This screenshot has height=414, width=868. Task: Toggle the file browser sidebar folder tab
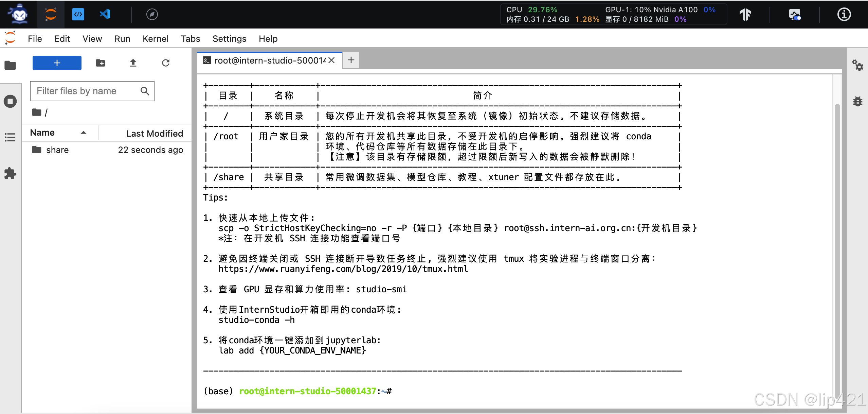tap(10, 65)
